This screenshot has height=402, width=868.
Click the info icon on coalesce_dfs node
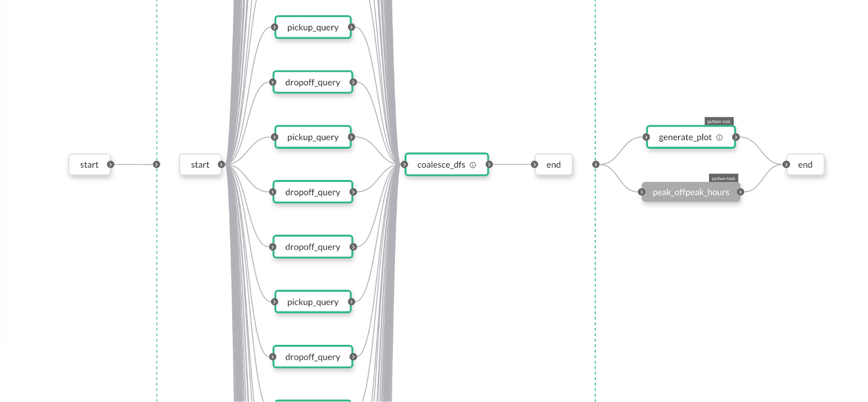tap(473, 165)
